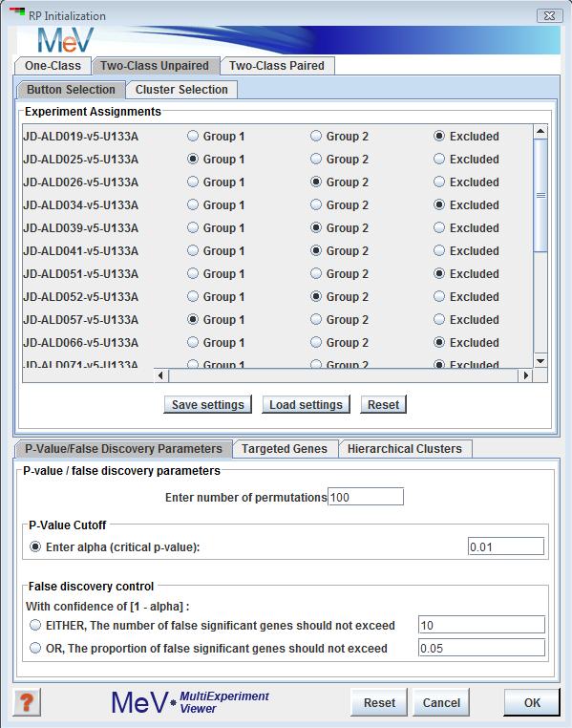Assign JD-ALD019-v5-U133A to Group 1
The image size is (572, 728).
click(x=193, y=136)
